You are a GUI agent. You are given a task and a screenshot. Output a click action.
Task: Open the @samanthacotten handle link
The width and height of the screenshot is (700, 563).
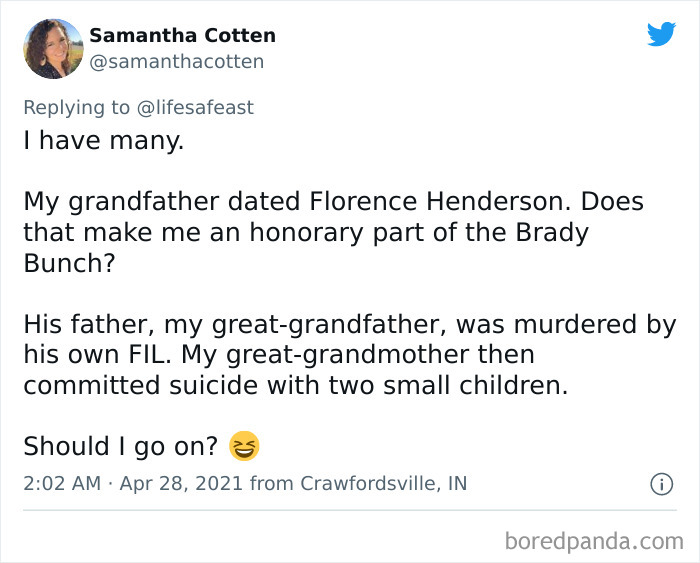pyautogui.click(x=177, y=62)
